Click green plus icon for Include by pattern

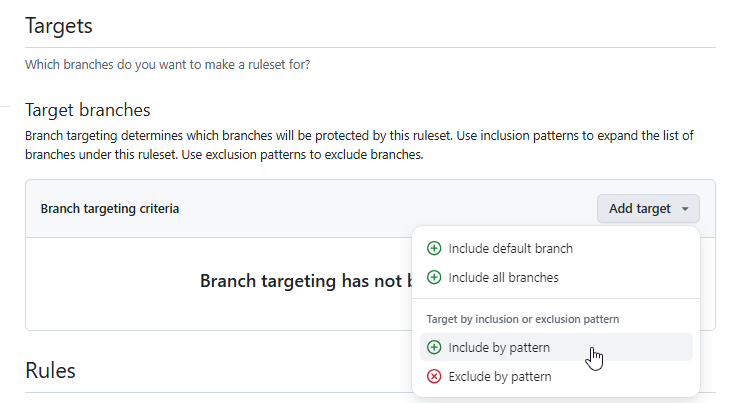click(x=434, y=347)
